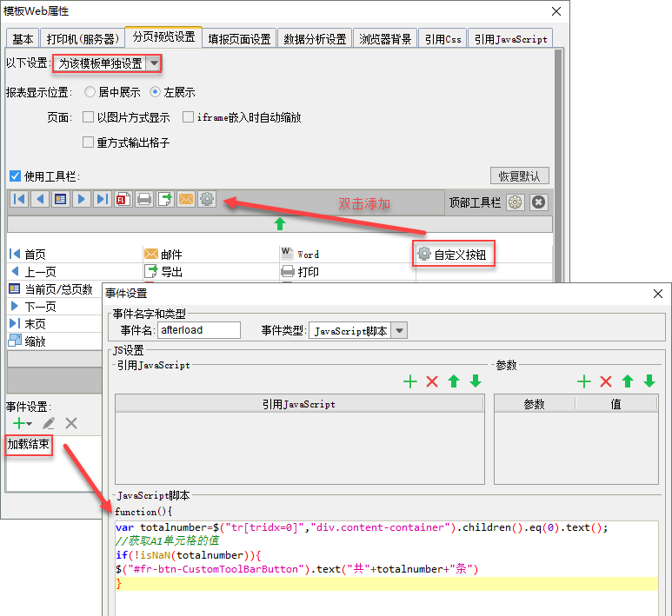Click the page number toolbar icon

tap(61, 199)
